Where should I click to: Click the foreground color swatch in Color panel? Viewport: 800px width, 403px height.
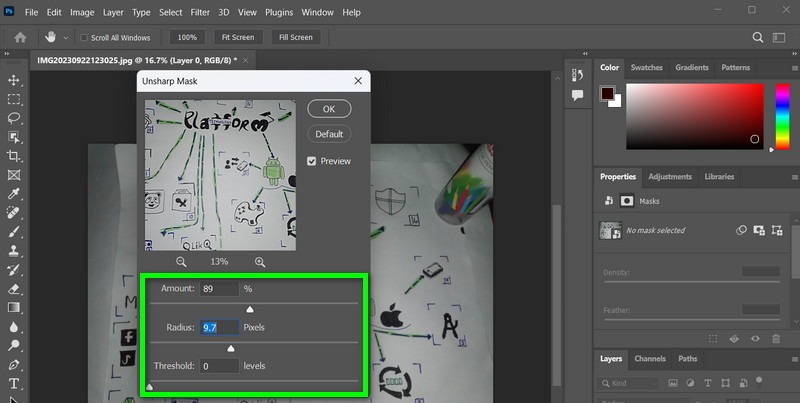pos(606,93)
